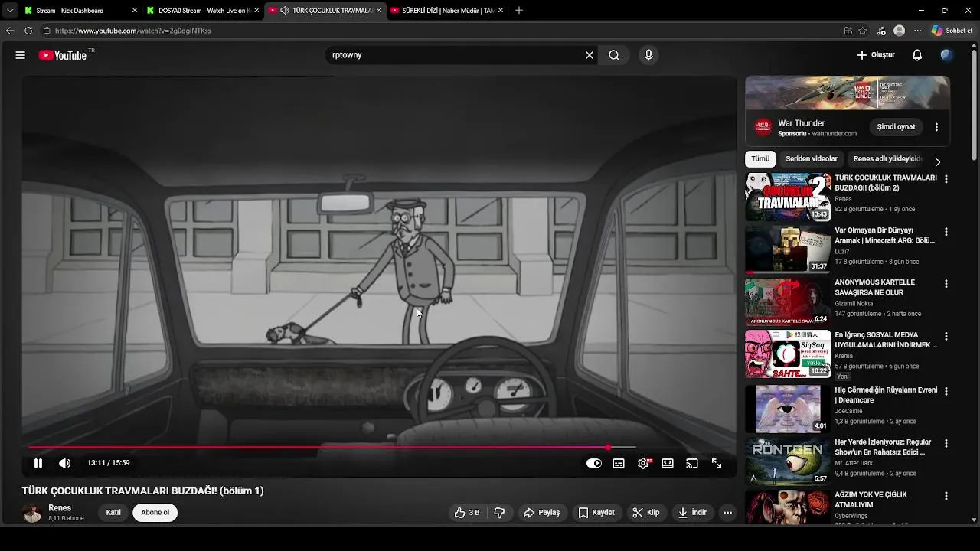
Task: Open a new browser tab
Action: [x=519, y=11]
